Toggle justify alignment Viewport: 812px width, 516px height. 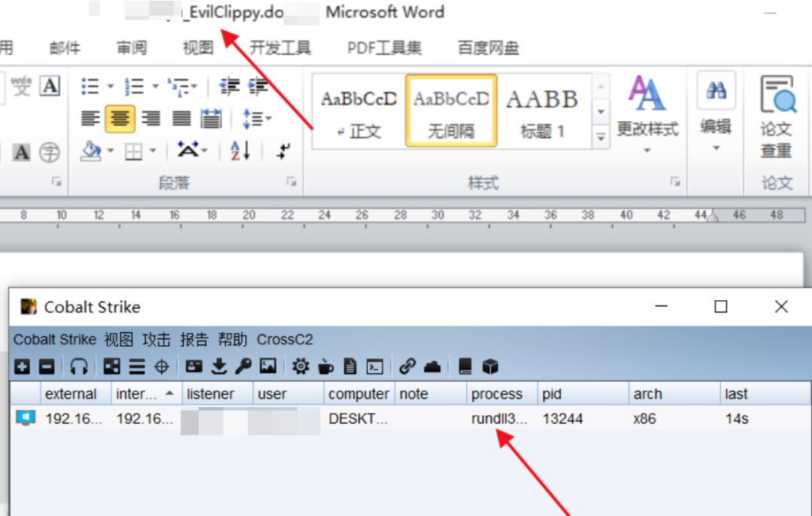(x=181, y=119)
